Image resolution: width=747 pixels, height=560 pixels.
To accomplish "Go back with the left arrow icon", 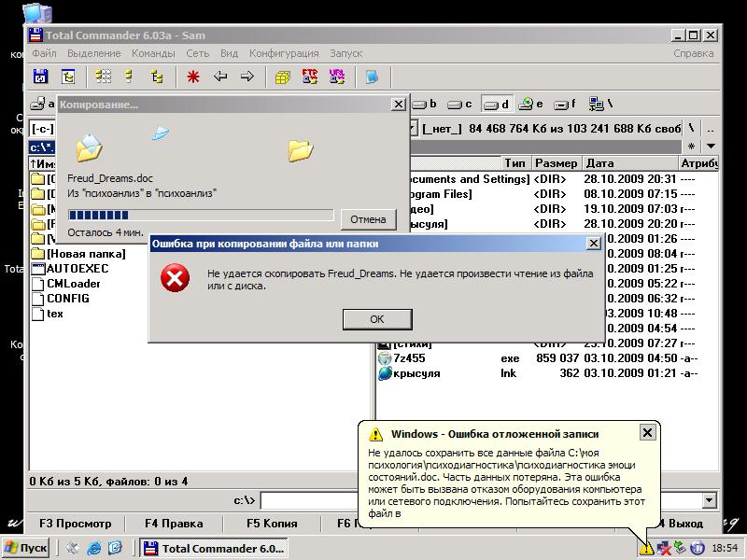I will 220,77.
